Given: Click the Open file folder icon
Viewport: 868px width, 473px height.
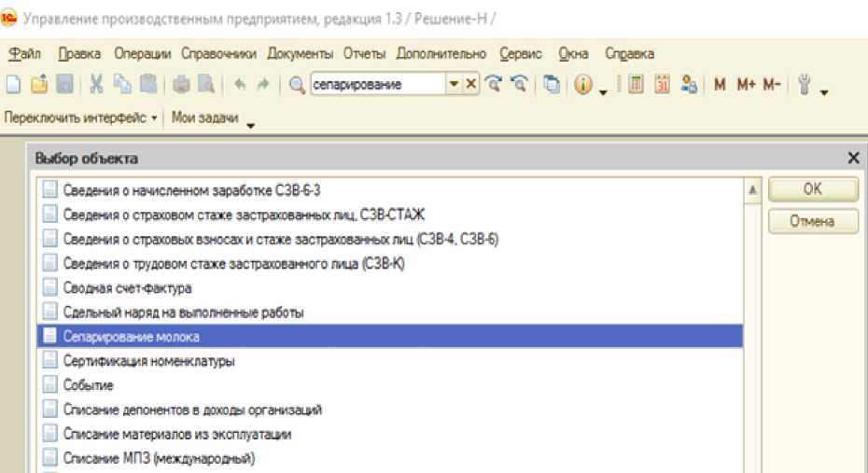Looking at the screenshot, I should [x=39, y=85].
